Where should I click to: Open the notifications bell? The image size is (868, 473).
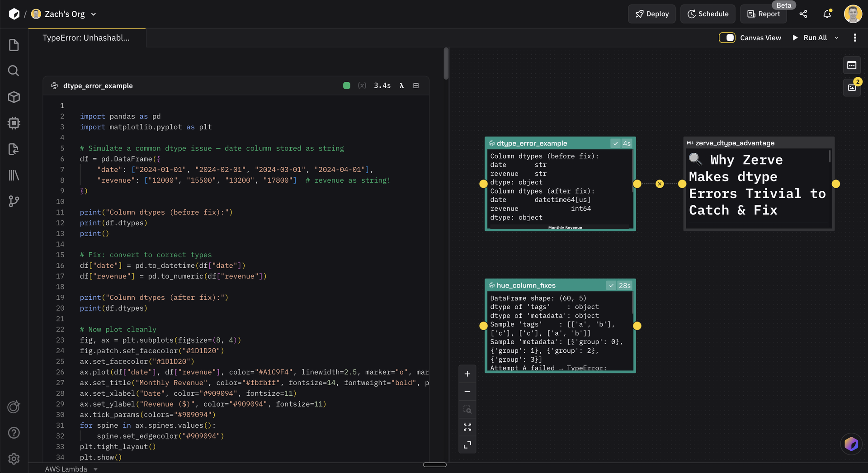[827, 14]
